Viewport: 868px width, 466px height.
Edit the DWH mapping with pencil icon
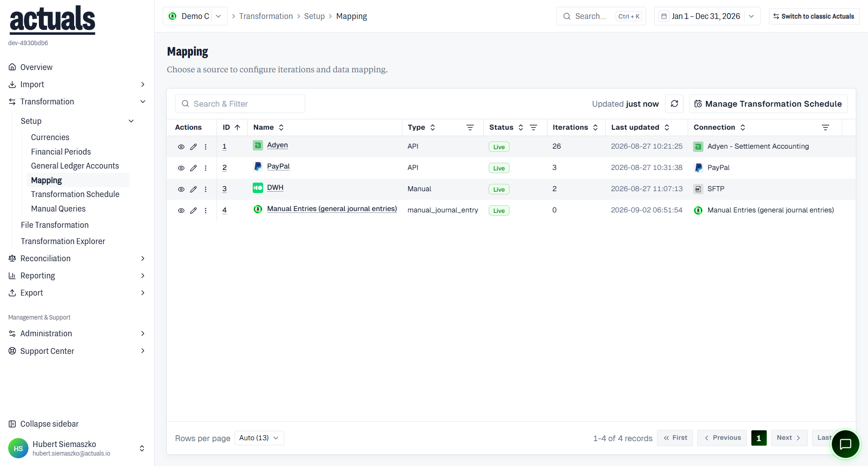[193, 189]
